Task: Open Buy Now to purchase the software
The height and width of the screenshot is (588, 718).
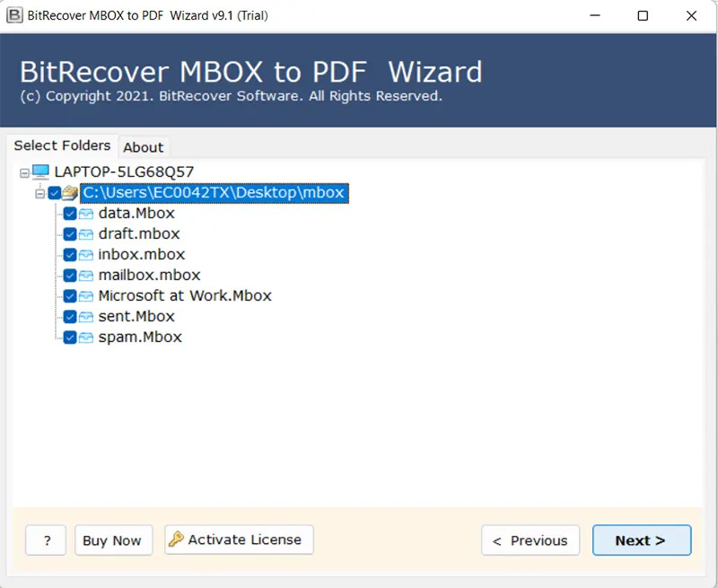Action: tap(113, 540)
